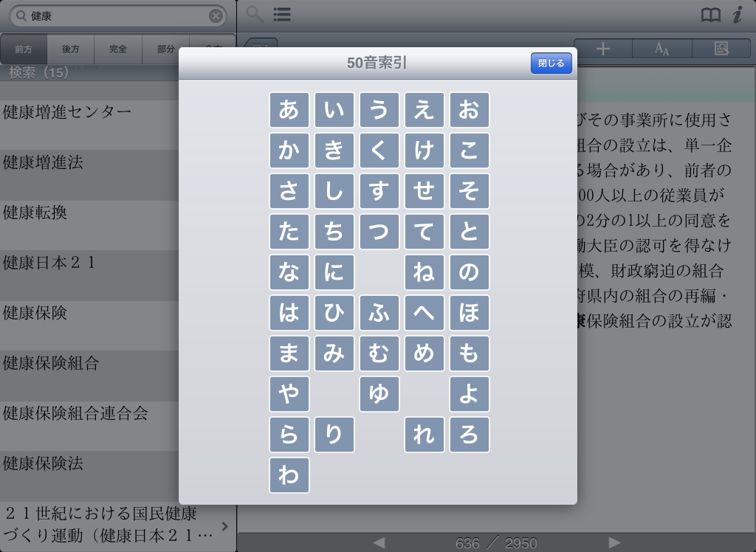Viewport: 756px width, 552px height.
Task: Clear the search field text
Action: click(x=216, y=15)
